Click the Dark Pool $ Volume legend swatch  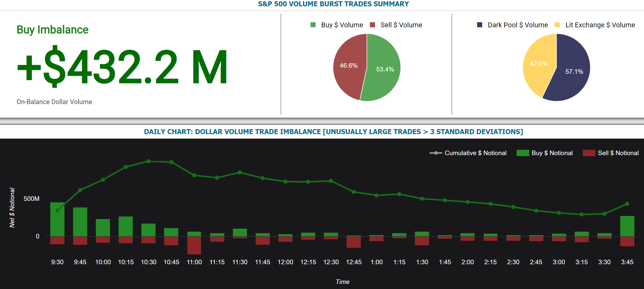479,25
